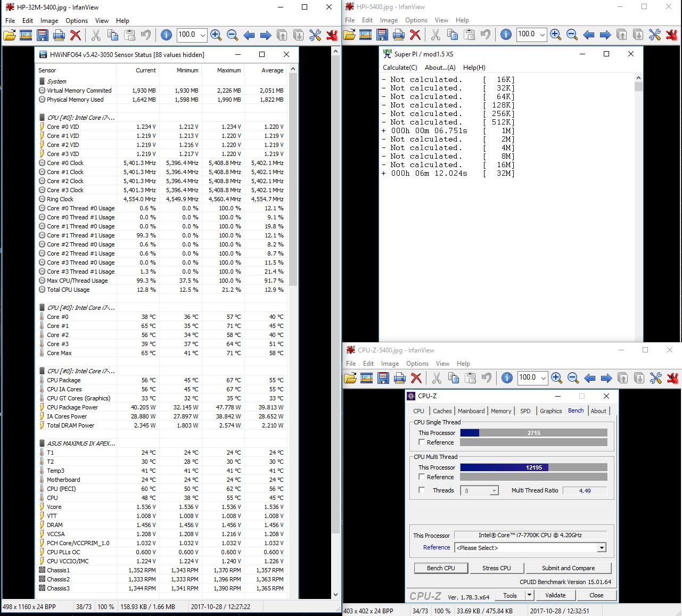The height and width of the screenshot is (616, 682).
Task: Open Help(H) menu in Super PI
Action: (474, 68)
